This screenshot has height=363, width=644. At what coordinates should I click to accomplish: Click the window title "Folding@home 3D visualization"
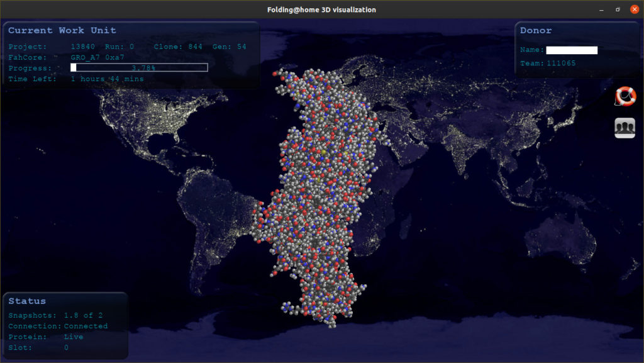tap(321, 9)
